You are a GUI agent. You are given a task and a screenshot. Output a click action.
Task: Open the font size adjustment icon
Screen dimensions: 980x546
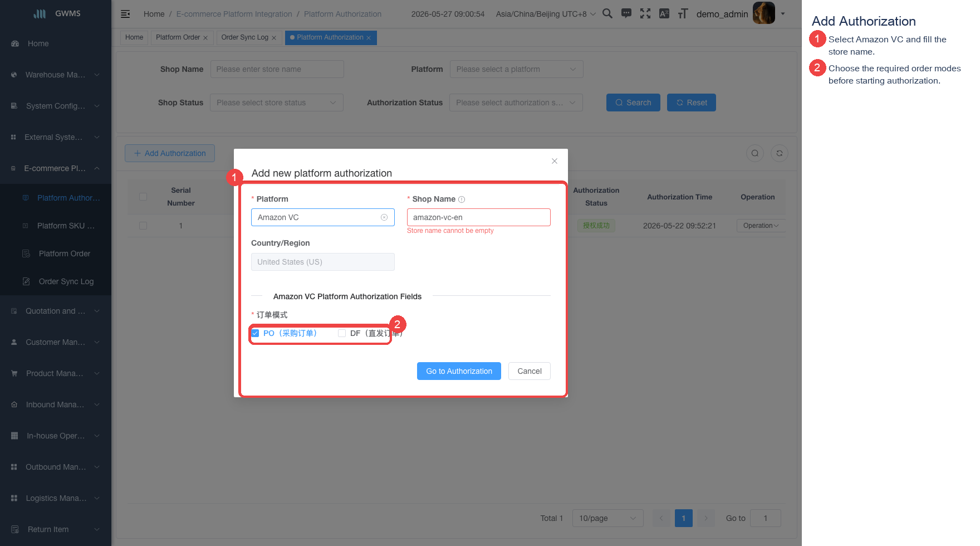point(683,13)
